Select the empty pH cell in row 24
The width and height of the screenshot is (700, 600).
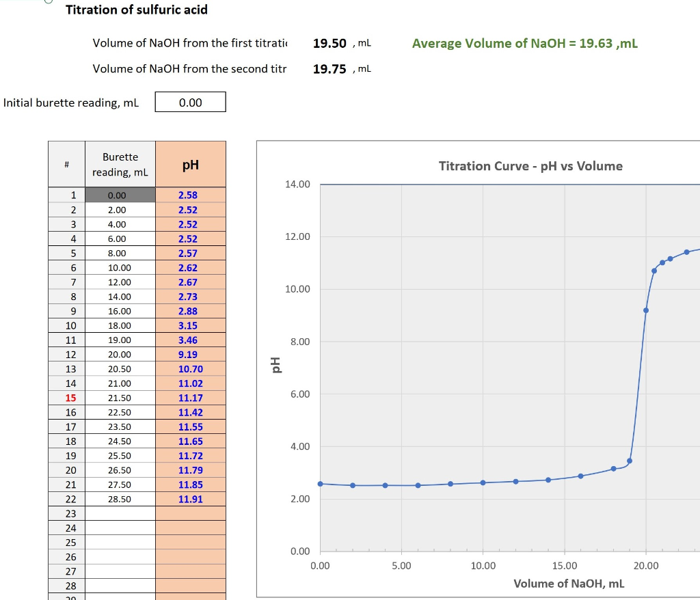click(189, 528)
